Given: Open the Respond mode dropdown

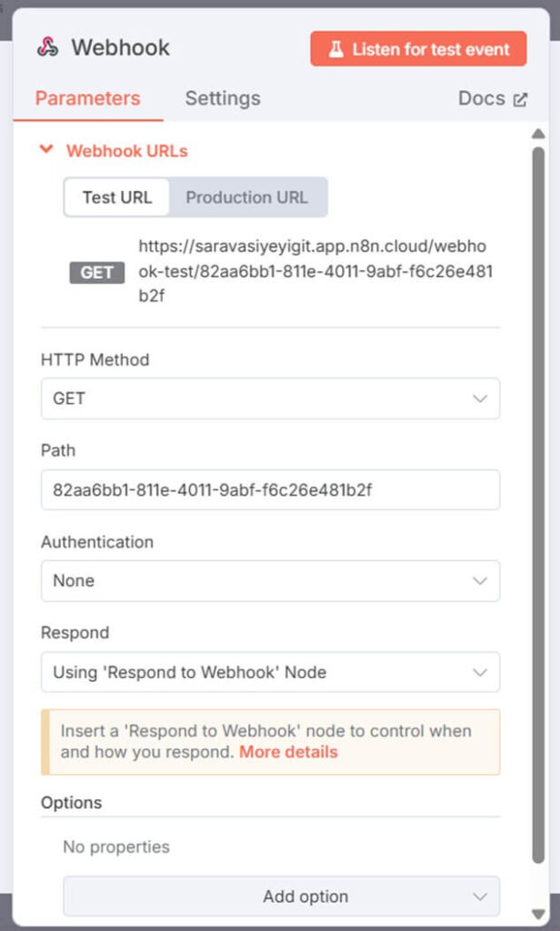Looking at the screenshot, I should 270,672.
